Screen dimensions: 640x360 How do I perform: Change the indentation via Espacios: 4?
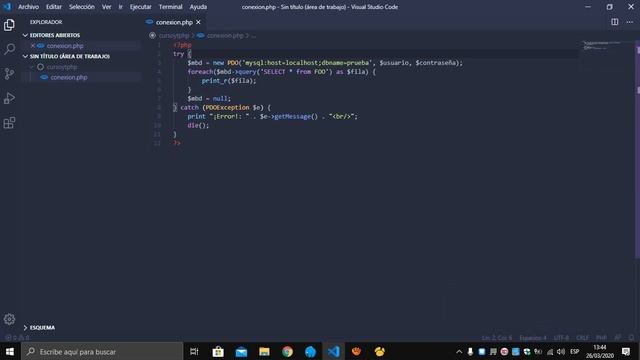[533, 338]
